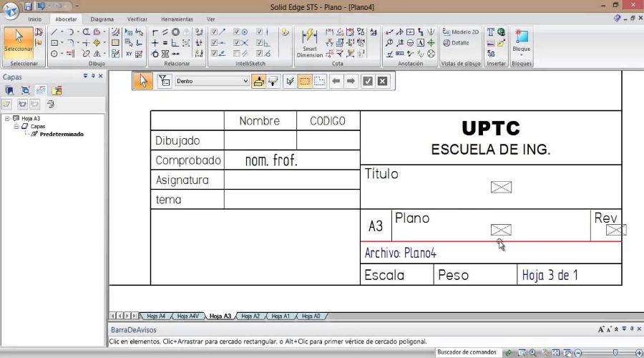The width and height of the screenshot is (644, 358).
Task: Collapse the Hoja A3 tree node
Action: click(7, 118)
